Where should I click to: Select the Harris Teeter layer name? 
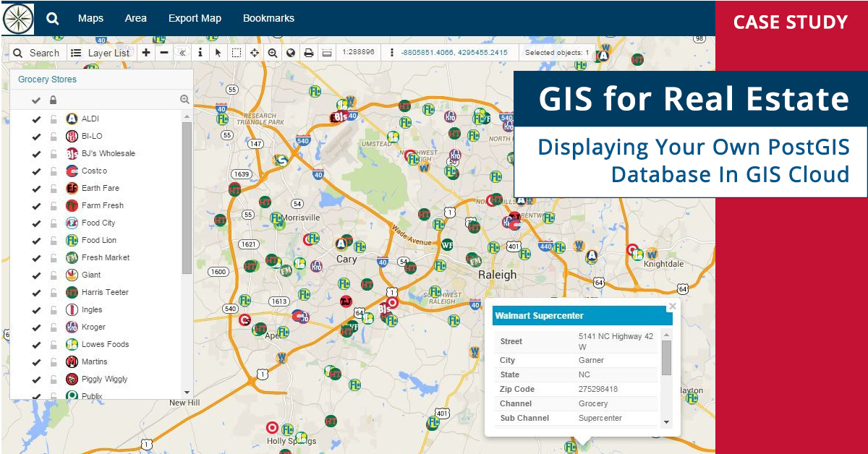(105, 292)
